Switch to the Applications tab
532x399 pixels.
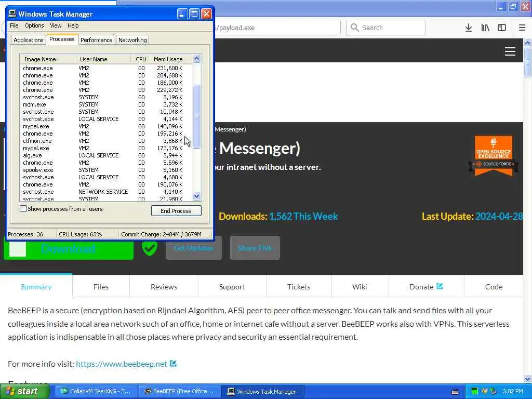coord(29,40)
